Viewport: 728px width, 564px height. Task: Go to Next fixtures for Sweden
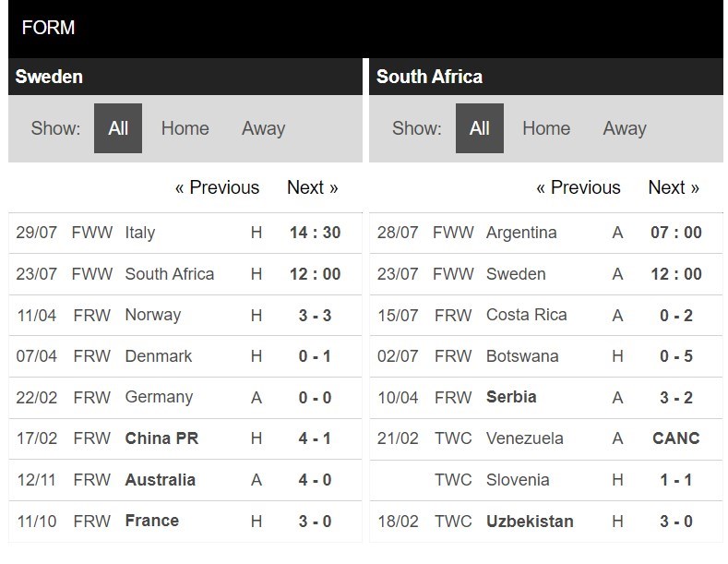click(313, 187)
